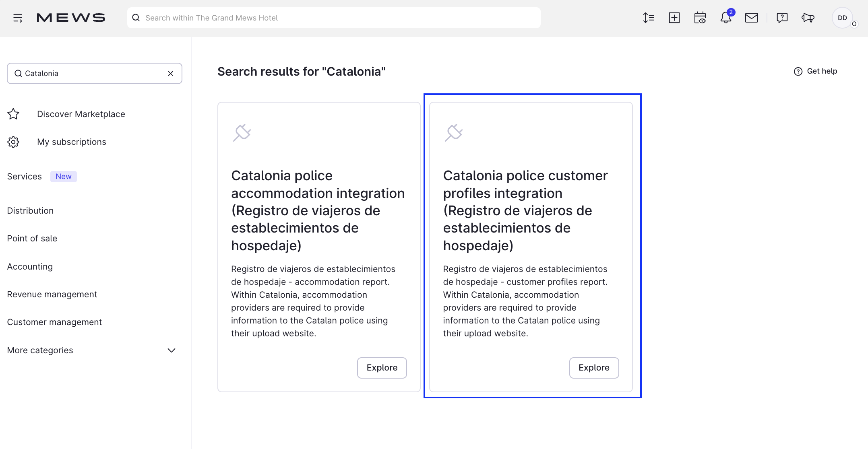Image resolution: width=868 pixels, height=449 pixels.
Task: Open the calendar overview icon
Action: 700,18
